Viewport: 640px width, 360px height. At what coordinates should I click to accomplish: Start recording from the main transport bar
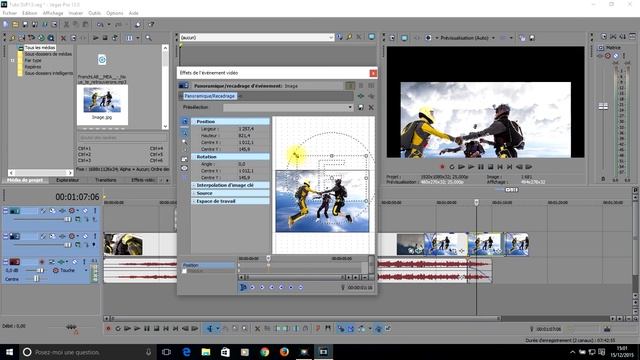(108, 329)
